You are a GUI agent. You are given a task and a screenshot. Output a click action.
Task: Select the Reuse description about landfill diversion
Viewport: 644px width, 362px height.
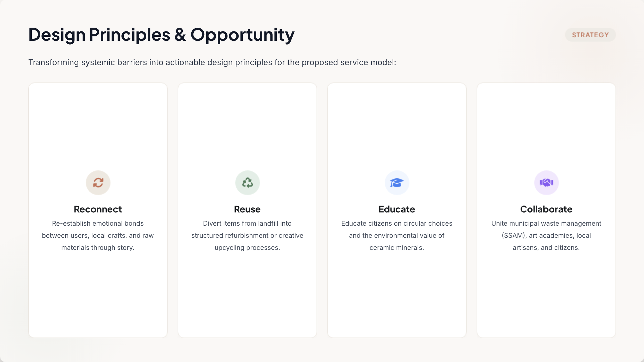[x=247, y=235]
